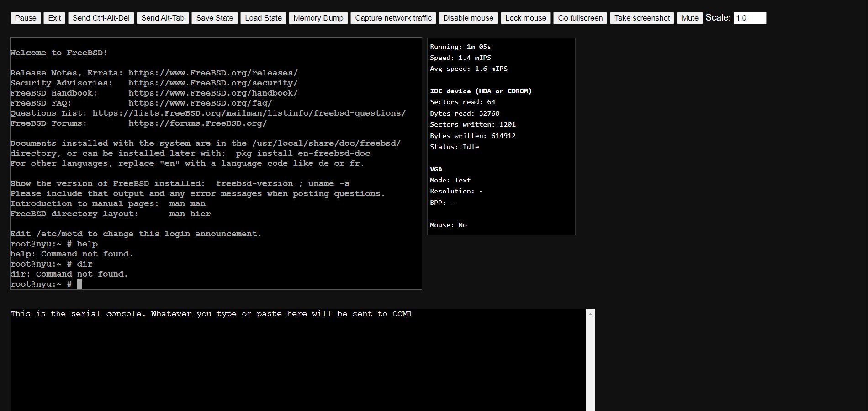Click the Pause button

[x=26, y=18]
